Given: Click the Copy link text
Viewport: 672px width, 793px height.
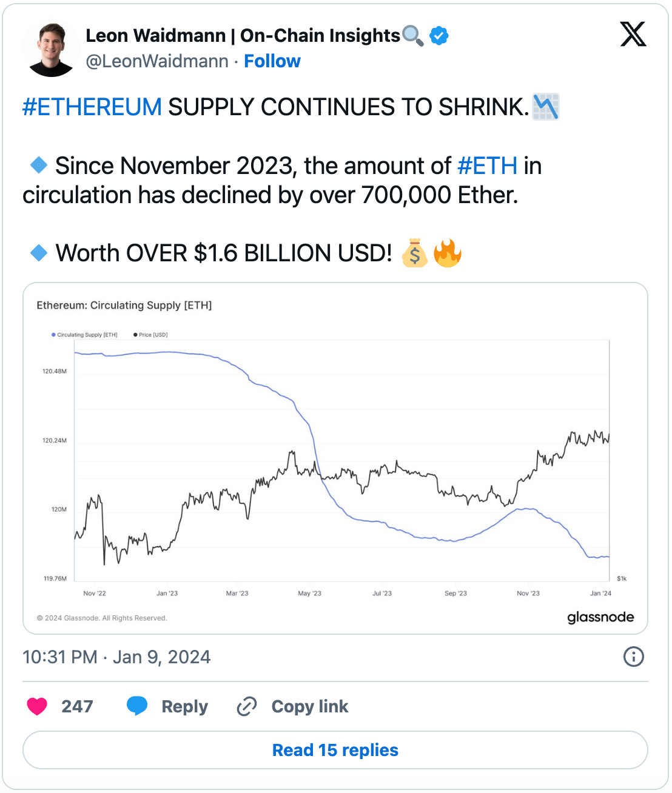Looking at the screenshot, I should click(x=310, y=706).
